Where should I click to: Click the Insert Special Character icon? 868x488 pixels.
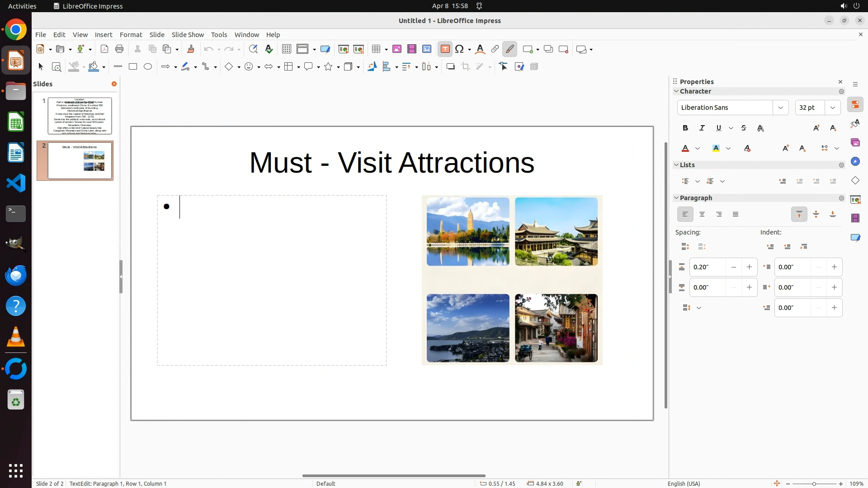point(460,49)
